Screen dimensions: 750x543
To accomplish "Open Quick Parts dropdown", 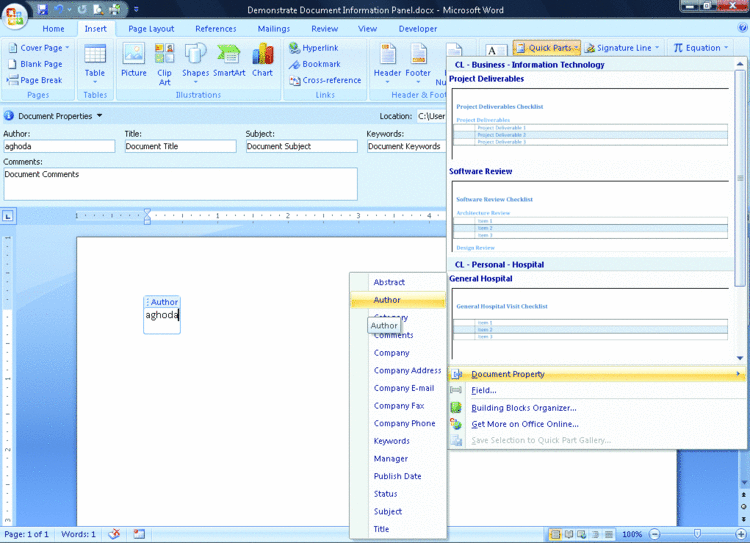I will click(547, 48).
